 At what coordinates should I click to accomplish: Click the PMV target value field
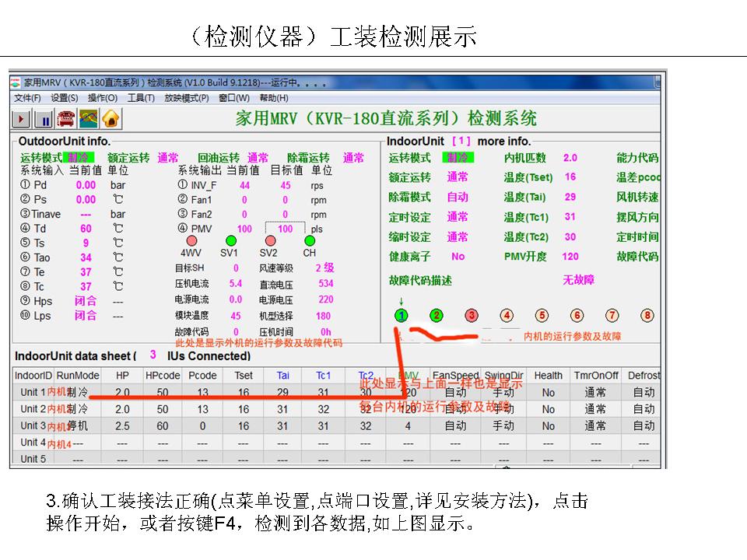[x=285, y=229]
